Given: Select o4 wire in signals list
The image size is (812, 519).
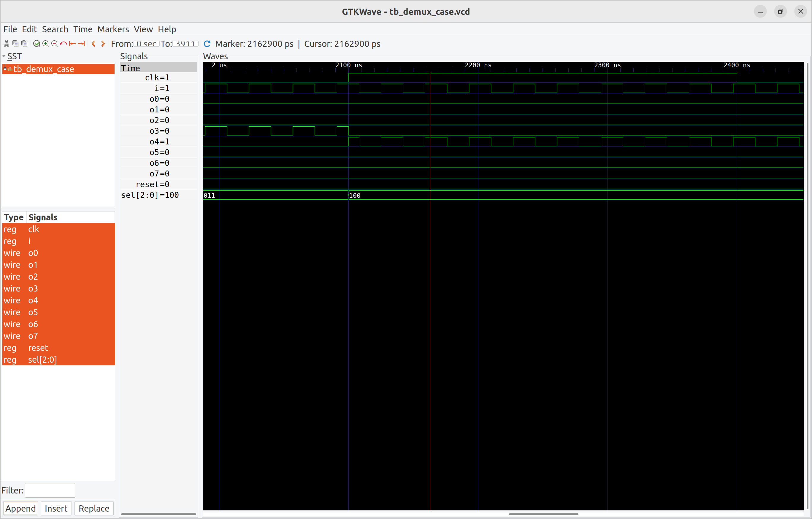Looking at the screenshot, I should click(x=33, y=300).
